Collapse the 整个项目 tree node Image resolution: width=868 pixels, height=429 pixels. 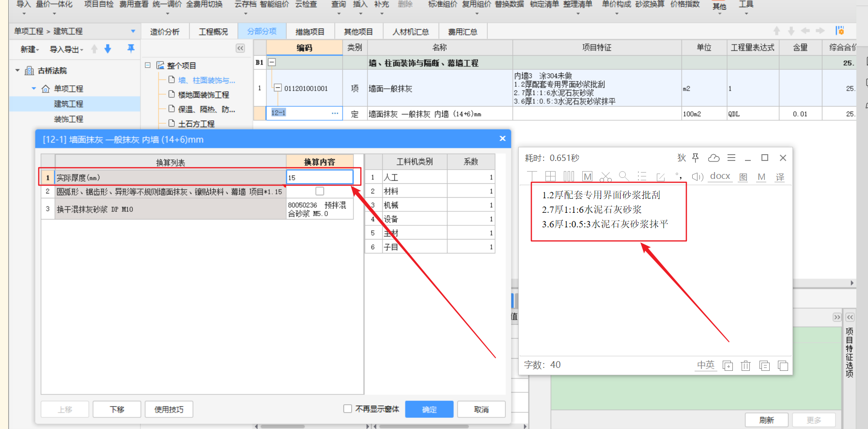[x=148, y=65]
